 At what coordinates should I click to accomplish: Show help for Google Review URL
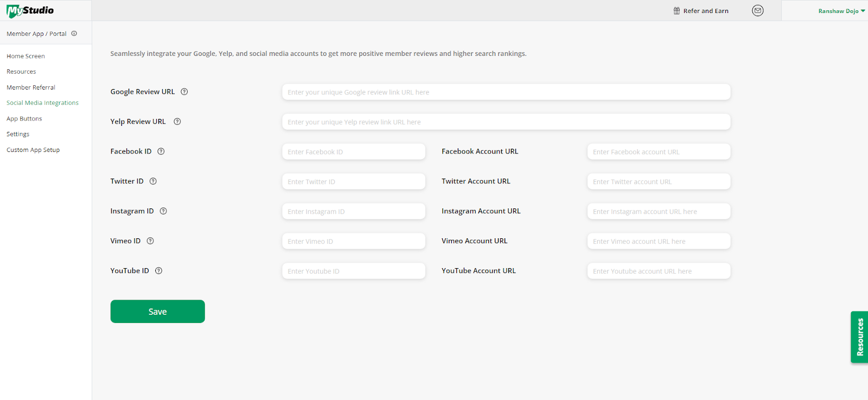click(184, 92)
